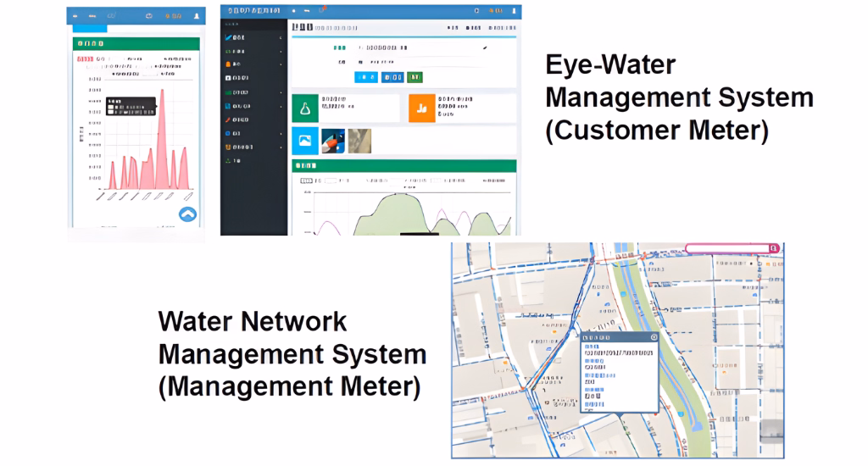Click the small green button under the info rows
The width and height of the screenshot is (868, 466).
pos(415,77)
